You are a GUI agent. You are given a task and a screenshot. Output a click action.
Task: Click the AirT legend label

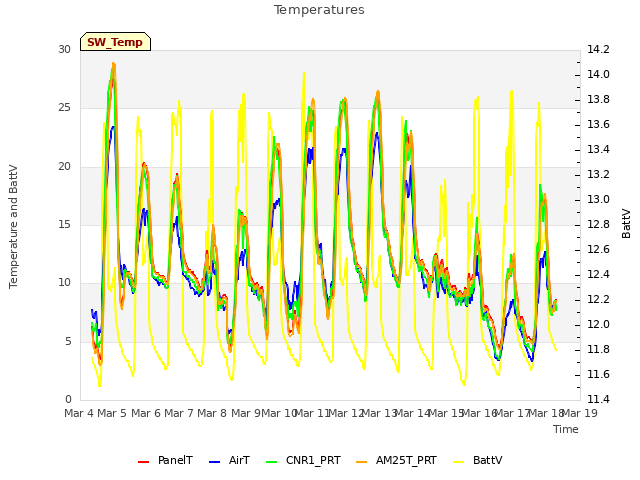239,460
